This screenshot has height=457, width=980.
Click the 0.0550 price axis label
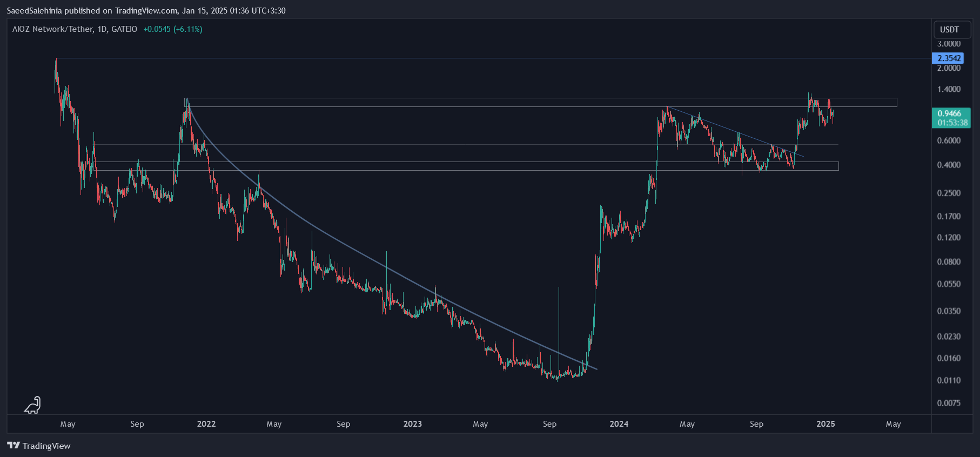(x=949, y=284)
